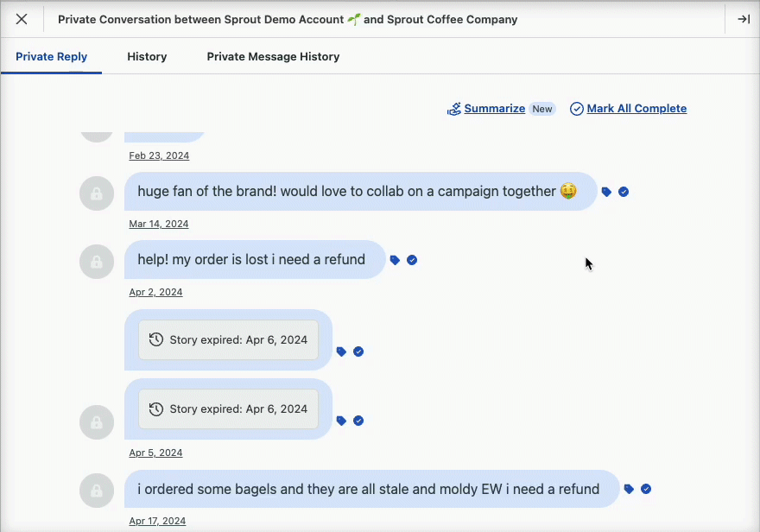
Task: Tag the 'huge fan of the brand' message
Action: pos(606,192)
